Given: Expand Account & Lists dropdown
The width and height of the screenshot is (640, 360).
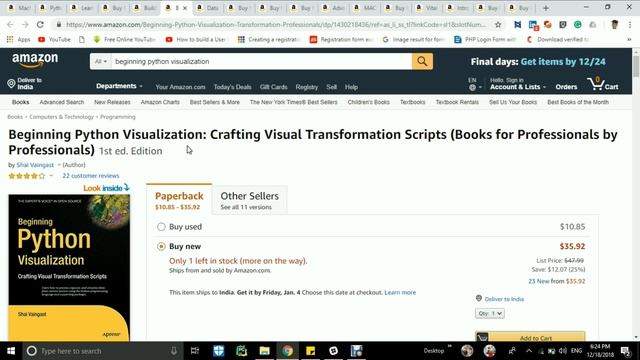Looking at the screenshot, I should pos(518,87).
